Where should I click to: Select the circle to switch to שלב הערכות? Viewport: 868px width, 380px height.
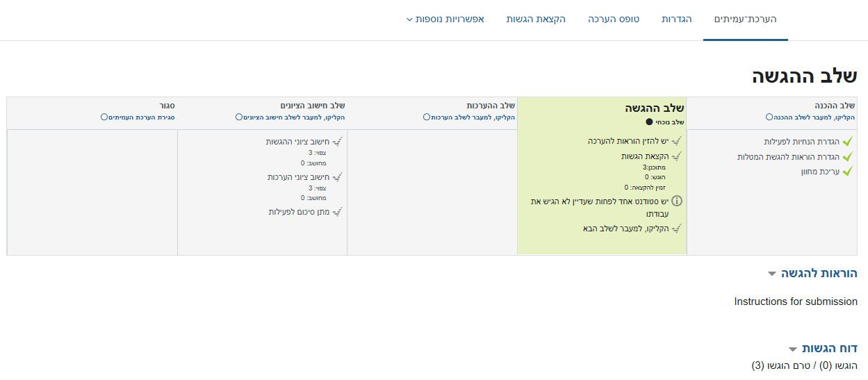click(x=426, y=117)
